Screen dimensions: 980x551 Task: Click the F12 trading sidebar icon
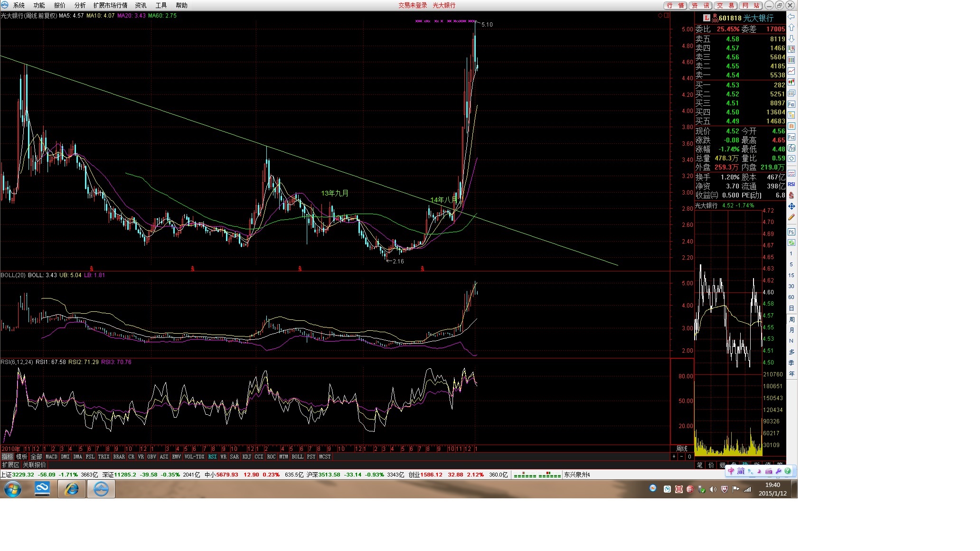[792, 137]
